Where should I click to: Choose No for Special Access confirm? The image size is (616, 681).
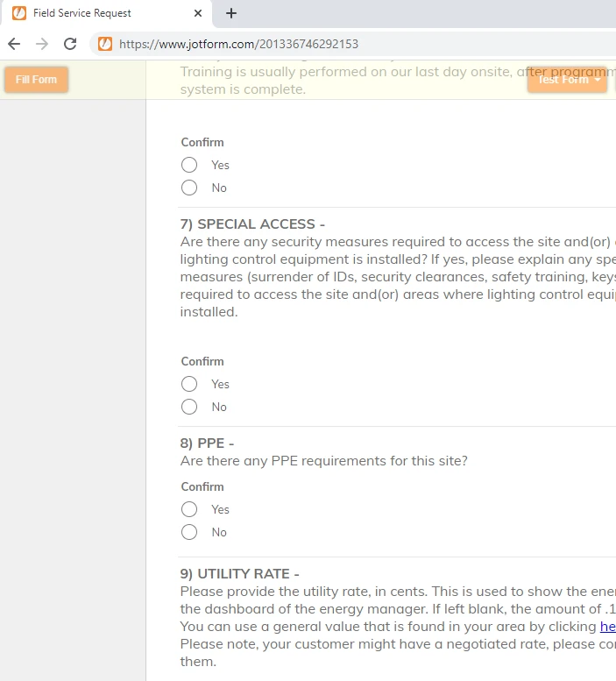pyautogui.click(x=189, y=407)
